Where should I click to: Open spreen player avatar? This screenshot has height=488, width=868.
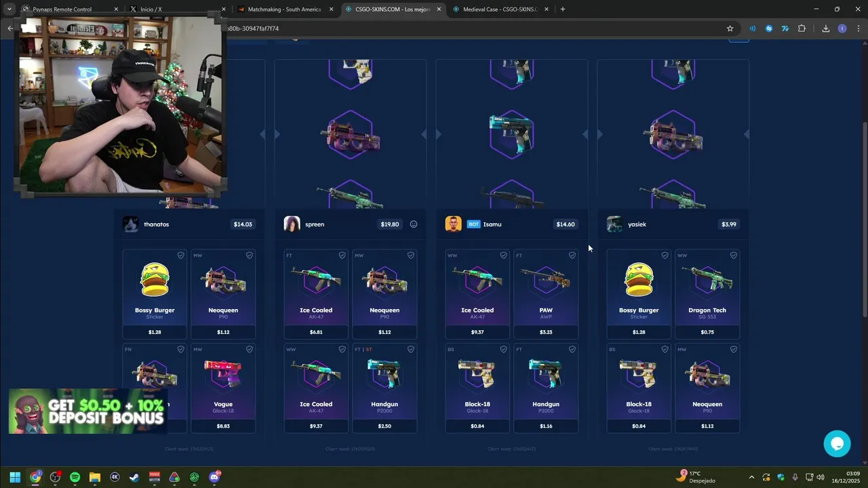[x=292, y=224]
